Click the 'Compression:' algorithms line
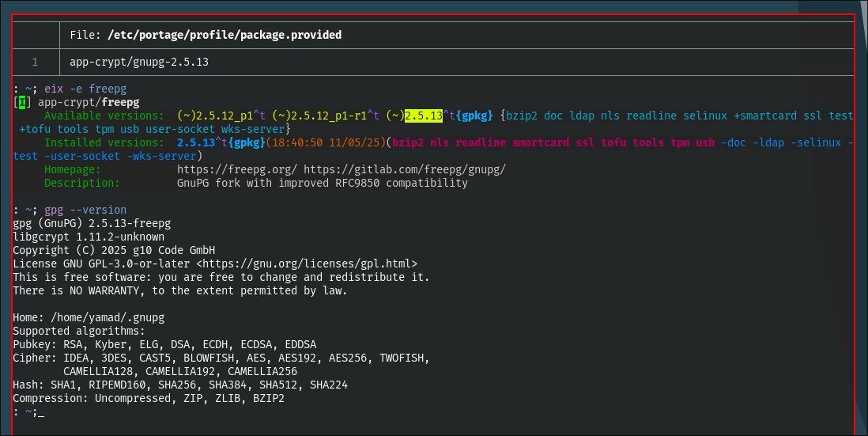The height and width of the screenshot is (436, 868). 149,398
